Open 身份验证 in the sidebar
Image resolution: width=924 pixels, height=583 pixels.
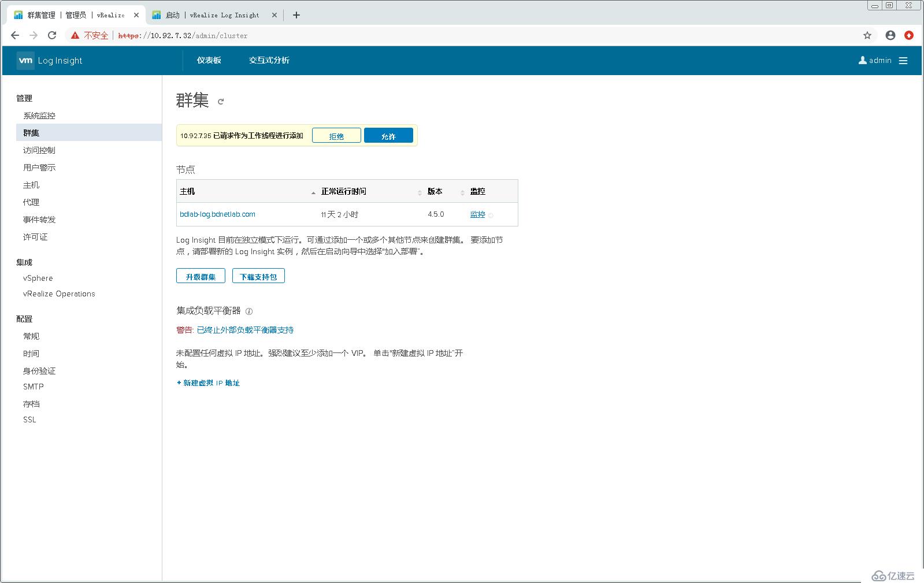tap(39, 371)
